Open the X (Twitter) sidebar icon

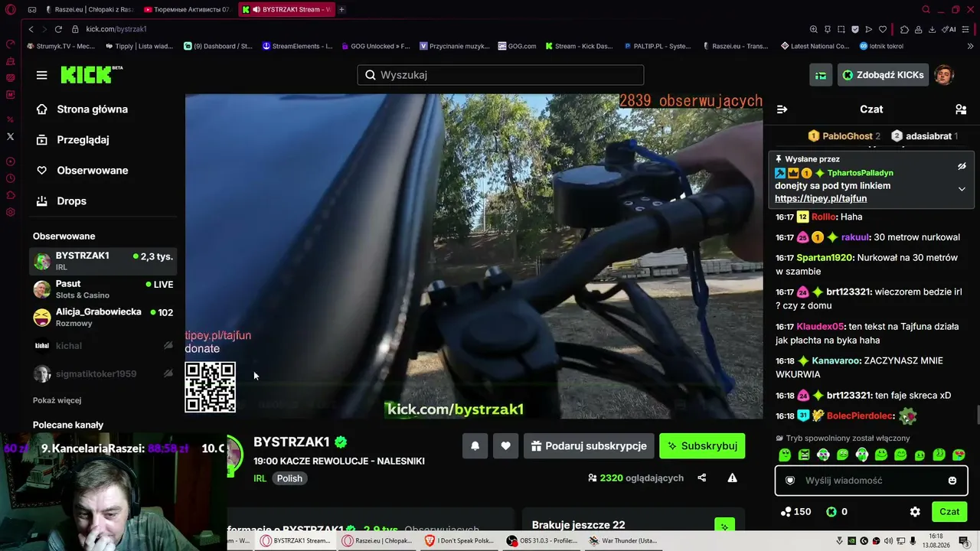[x=11, y=136]
